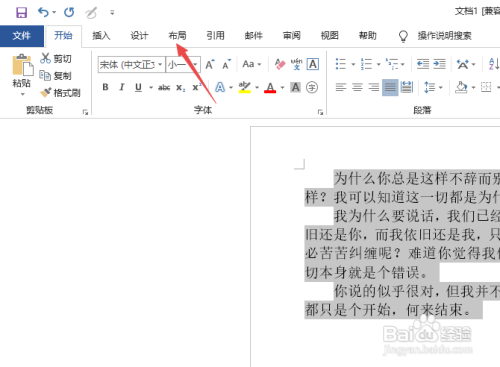Click the Distributed alignment icon
Image resolution: width=500 pixels, height=367 pixels.
click(407, 87)
